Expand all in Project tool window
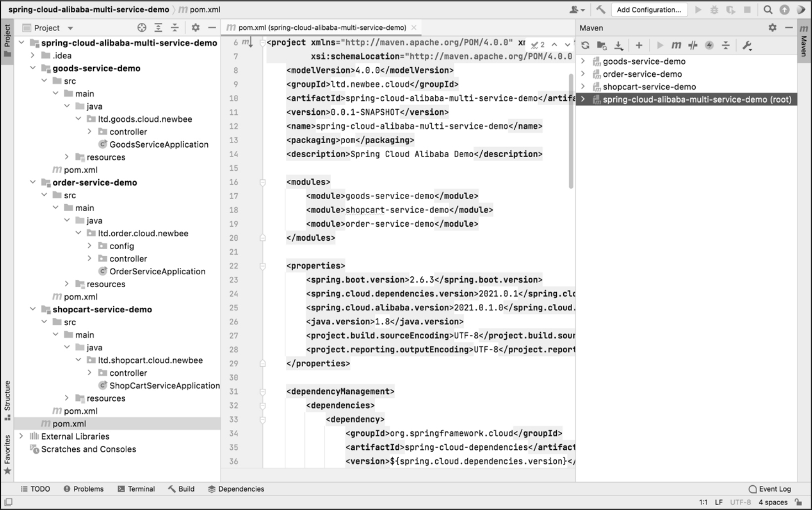 (158, 28)
